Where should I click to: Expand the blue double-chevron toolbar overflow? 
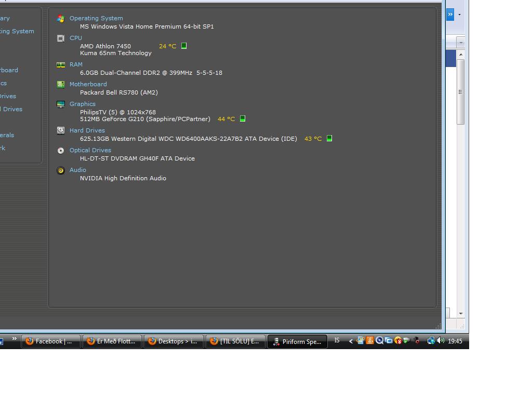coord(450,15)
